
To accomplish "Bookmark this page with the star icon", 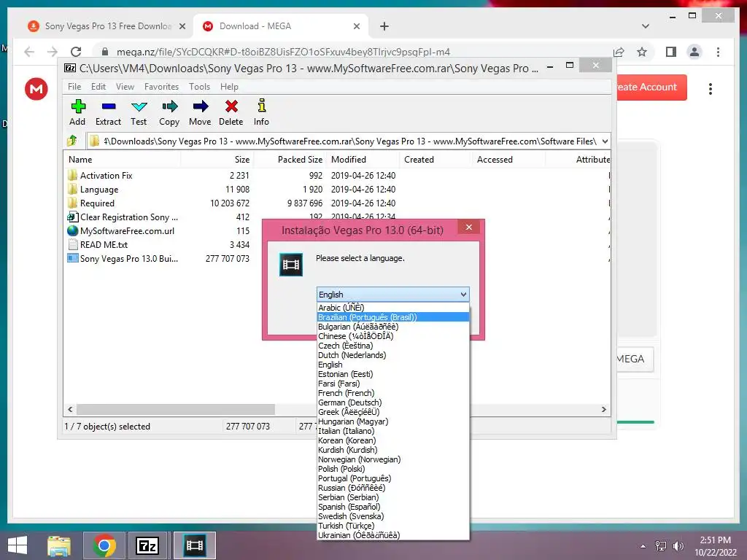I will [x=642, y=52].
